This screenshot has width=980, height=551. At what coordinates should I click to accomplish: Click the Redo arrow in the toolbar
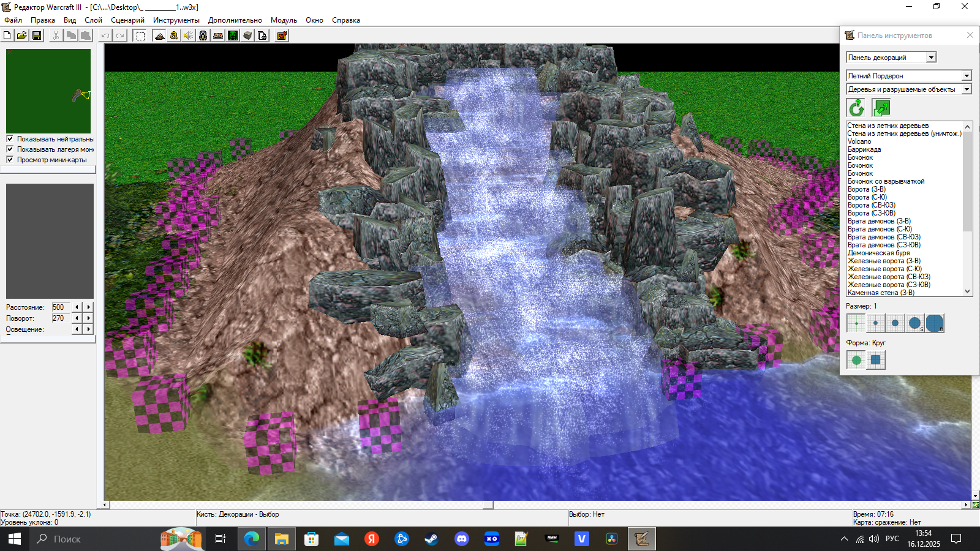[x=120, y=36]
